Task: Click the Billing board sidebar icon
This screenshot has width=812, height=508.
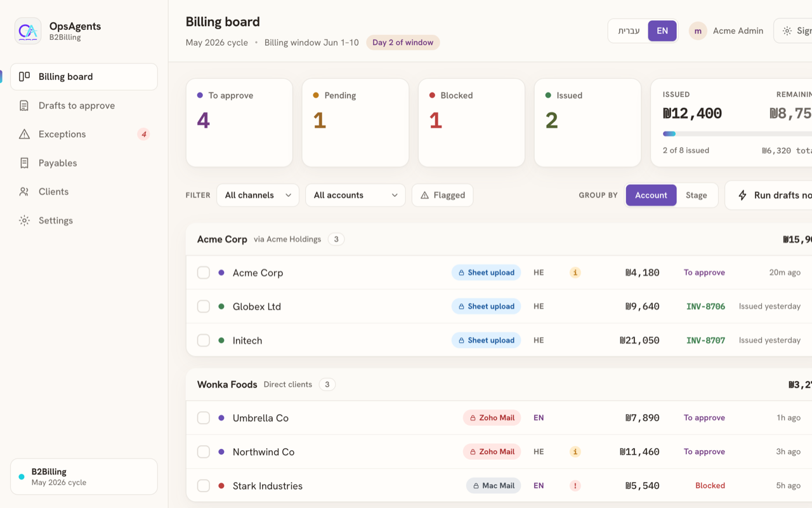Action: point(24,77)
